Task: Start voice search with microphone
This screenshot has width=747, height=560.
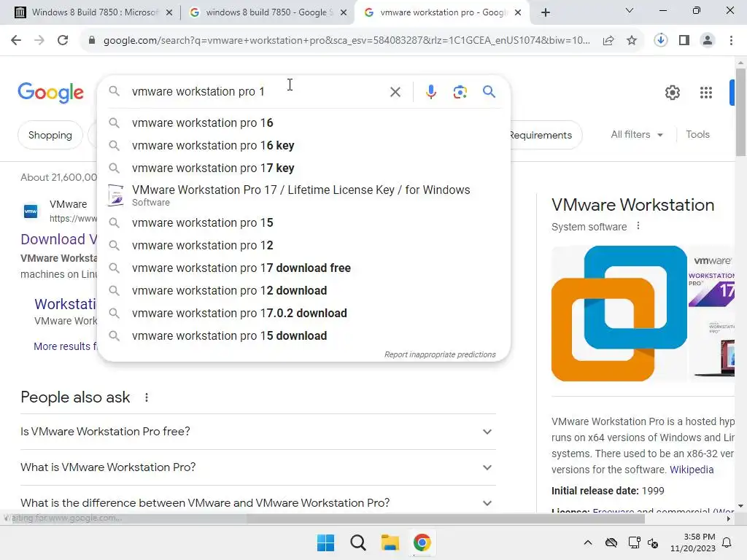Action: [430, 92]
